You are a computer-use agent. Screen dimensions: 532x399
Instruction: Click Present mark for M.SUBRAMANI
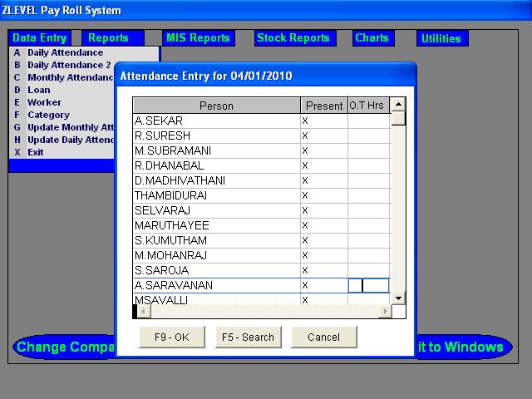point(305,150)
